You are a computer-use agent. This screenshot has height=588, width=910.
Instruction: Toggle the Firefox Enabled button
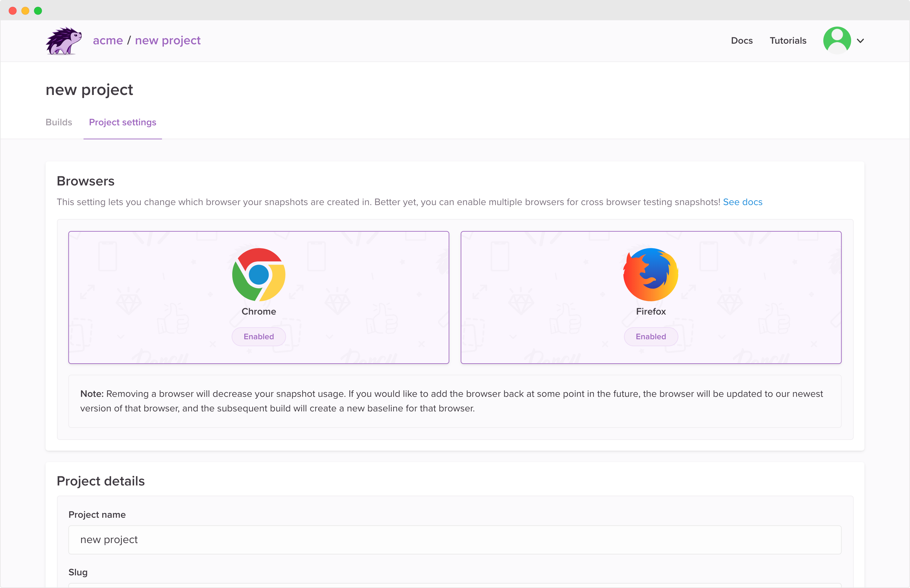[x=651, y=336]
